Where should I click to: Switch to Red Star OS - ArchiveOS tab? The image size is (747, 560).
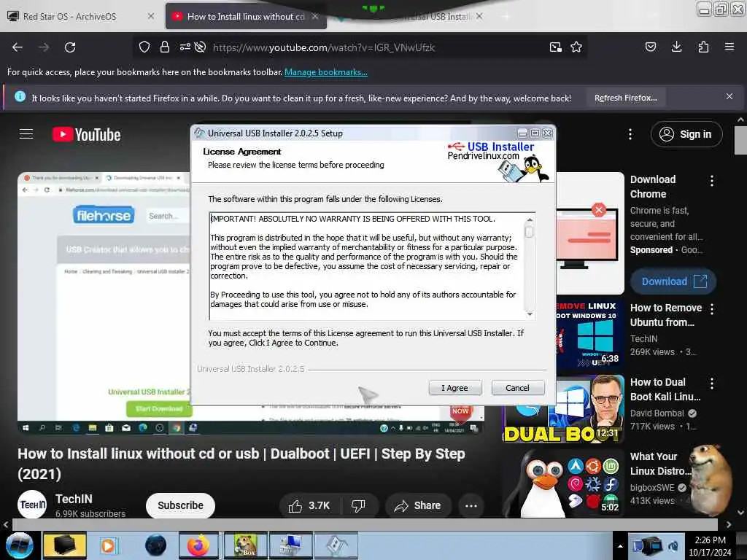[69, 17]
